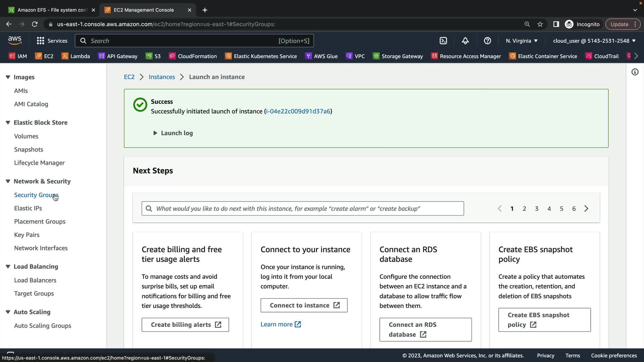Expand the Launch log section
The height and width of the screenshot is (362, 644).
(x=173, y=133)
